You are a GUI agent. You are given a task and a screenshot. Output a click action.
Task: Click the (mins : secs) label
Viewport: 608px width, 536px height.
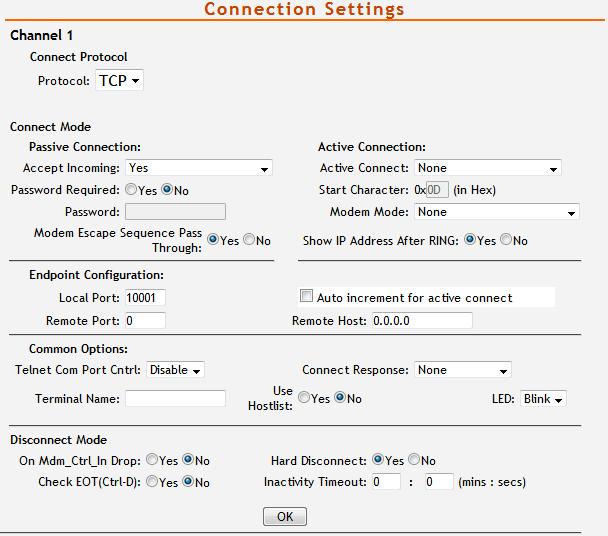pos(492,482)
